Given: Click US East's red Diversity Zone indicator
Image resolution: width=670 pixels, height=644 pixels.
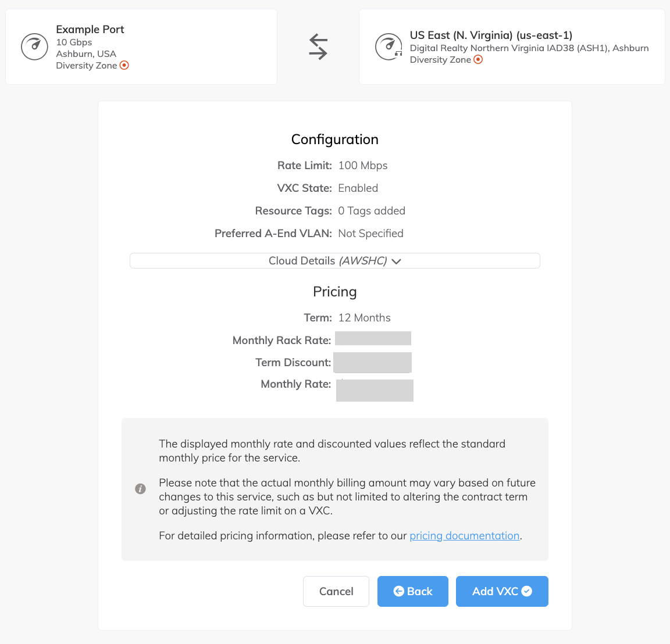Looking at the screenshot, I should click(x=478, y=59).
